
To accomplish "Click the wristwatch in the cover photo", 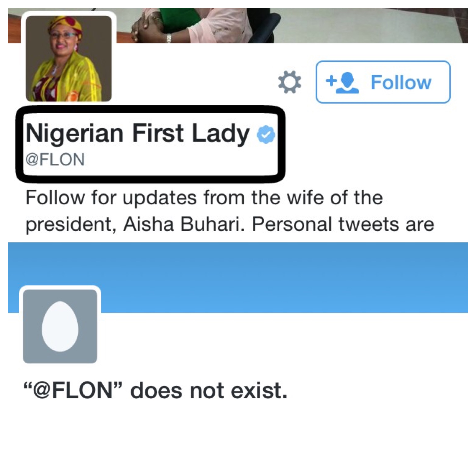I will pos(169,39).
